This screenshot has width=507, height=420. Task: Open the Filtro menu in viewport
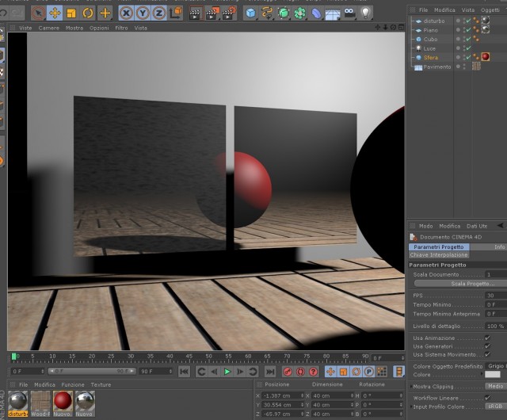click(x=121, y=28)
